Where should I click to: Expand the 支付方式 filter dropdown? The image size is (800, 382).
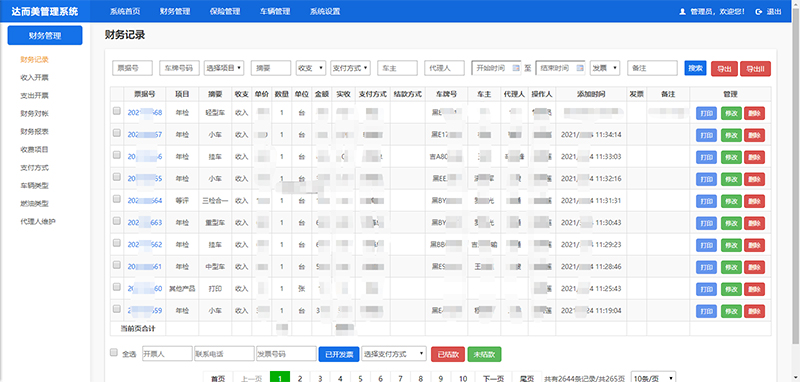click(x=351, y=68)
